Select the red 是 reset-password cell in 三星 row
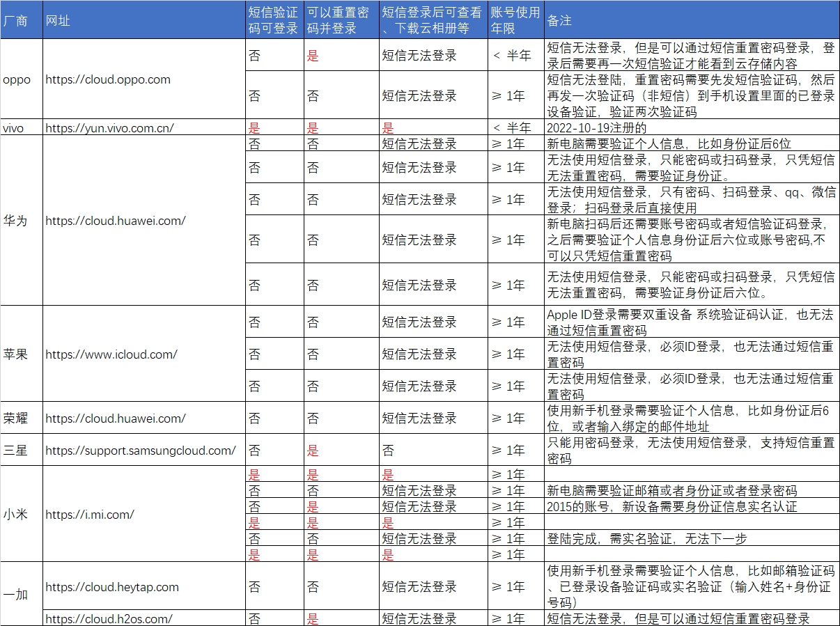This screenshot has width=840, height=626. [x=341, y=450]
